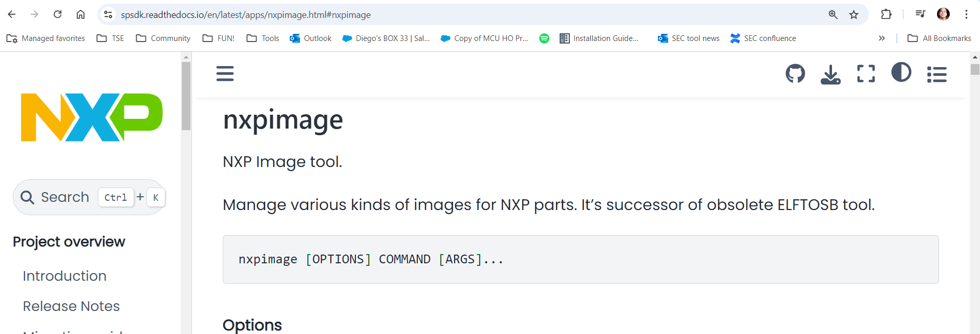Open the All Bookmarks folder
980x334 pixels.
(939, 38)
